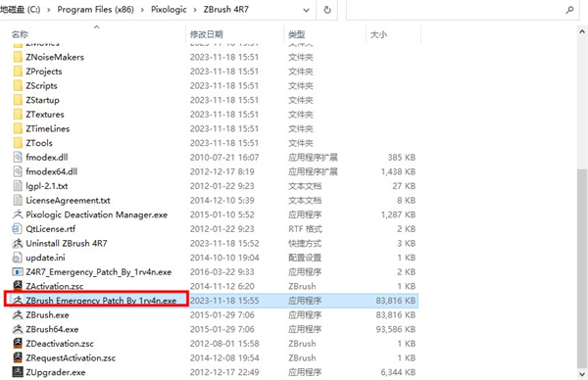Click the lgpl-2.1.txt document icon
588x380 pixels.
coord(18,186)
